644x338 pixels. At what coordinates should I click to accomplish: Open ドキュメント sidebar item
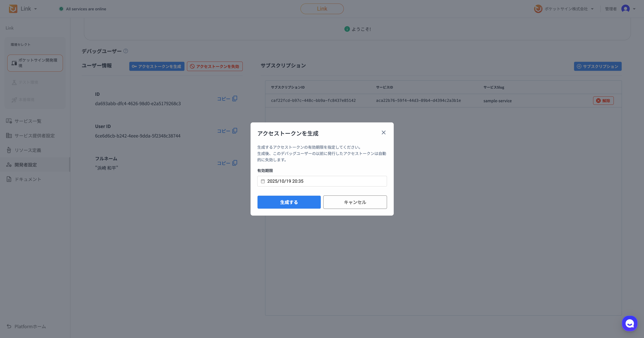(28, 179)
